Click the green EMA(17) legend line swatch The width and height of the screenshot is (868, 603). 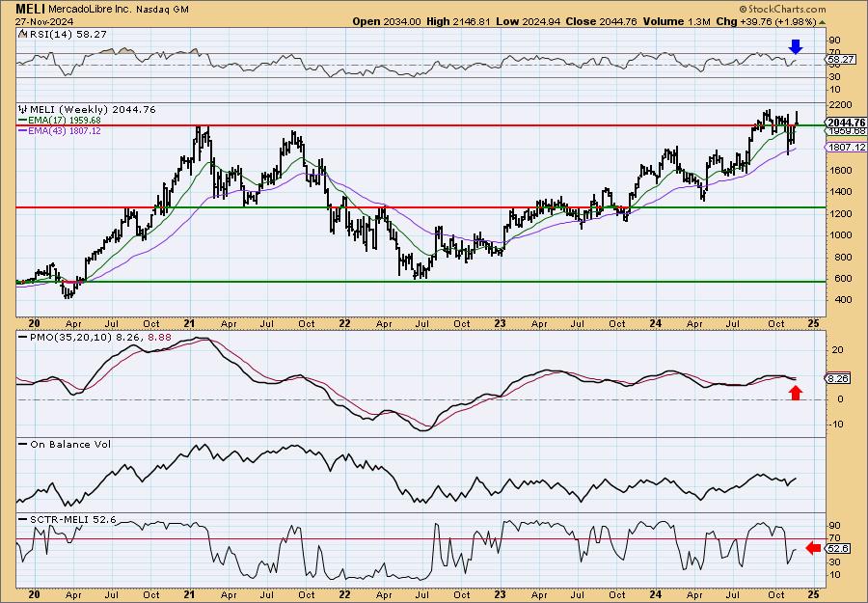point(23,121)
